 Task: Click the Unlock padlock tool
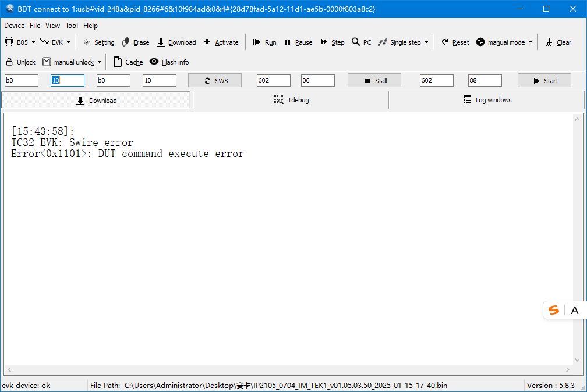[20, 62]
